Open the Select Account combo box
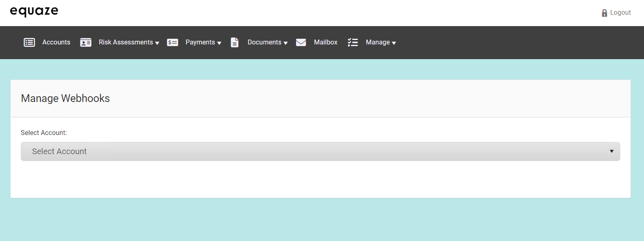Viewport: 644px width, 241px height. [x=320, y=151]
